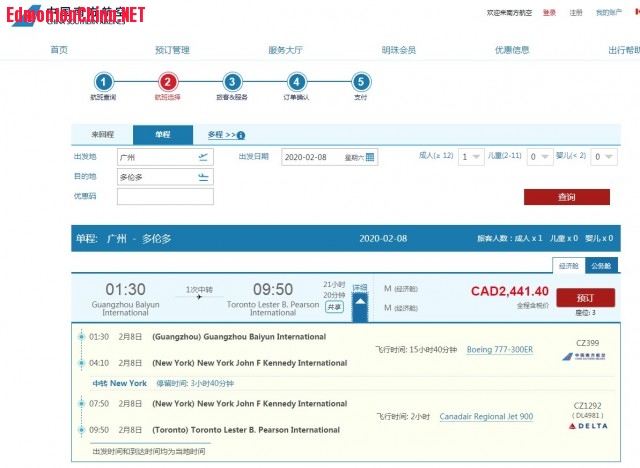The image size is (640, 468).
Task: Switch to the 来回程 round-trip tab
Action: point(103,134)
